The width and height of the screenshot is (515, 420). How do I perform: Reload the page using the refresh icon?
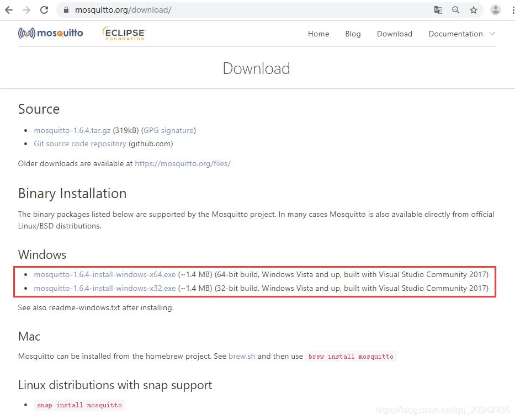44,9
